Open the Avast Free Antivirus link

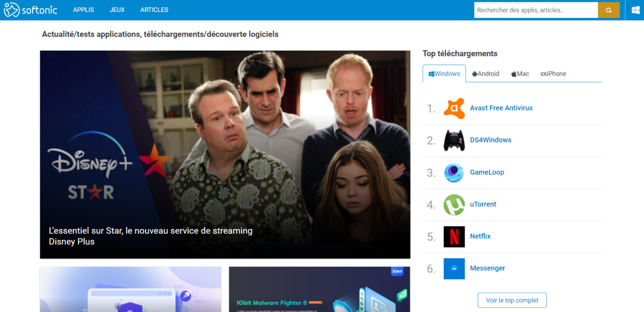(x=501, y=108)
